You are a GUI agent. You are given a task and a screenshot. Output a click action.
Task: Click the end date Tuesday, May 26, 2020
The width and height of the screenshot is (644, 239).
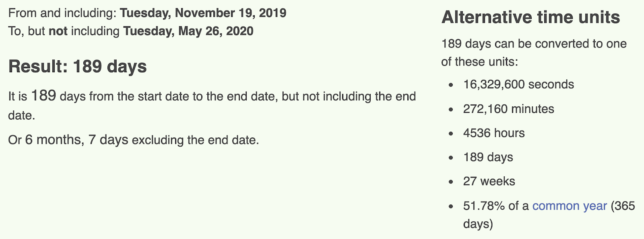coord(188,31)
